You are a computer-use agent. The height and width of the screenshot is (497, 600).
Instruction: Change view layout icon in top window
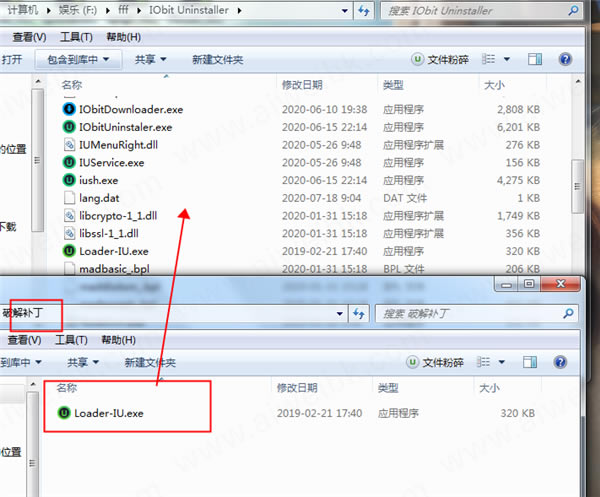(x=488, y=59)
